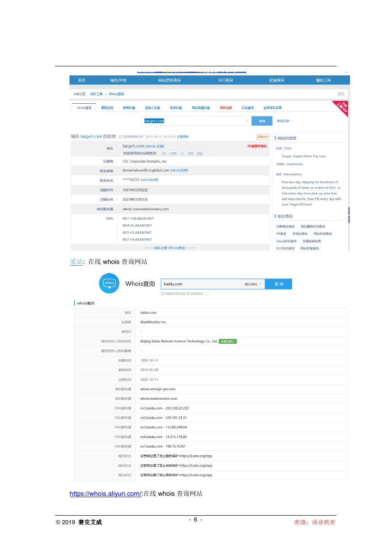Screen dimensions: 392x554
Task: Click the 站长之家 Whois查询 footer link
Action: [x=170, y=248]
